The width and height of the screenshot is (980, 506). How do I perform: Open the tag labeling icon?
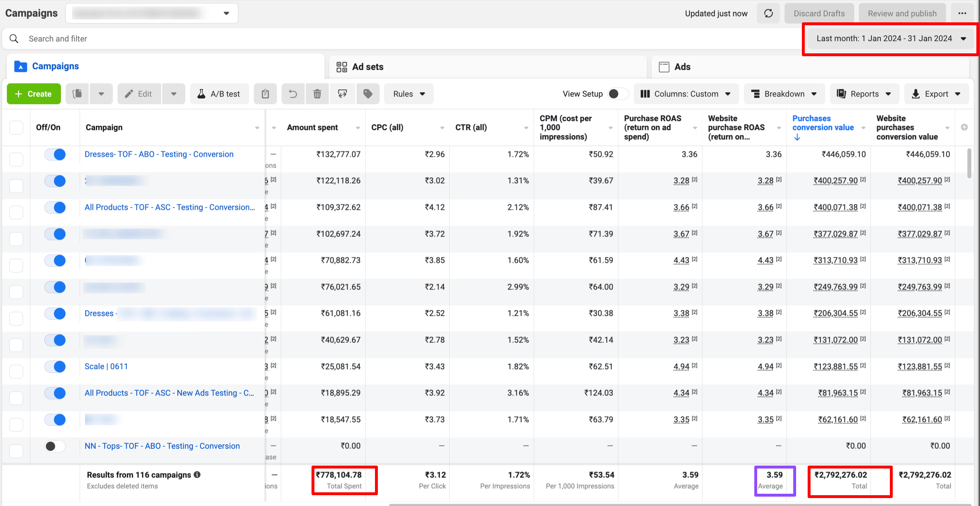point(367,93)
